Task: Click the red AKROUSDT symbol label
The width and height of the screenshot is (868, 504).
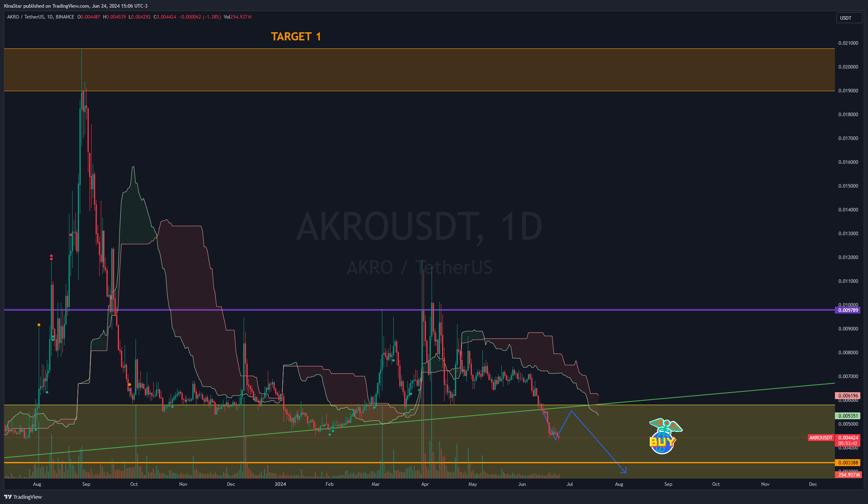Action: pyautogui.click(x=821, y=438)
